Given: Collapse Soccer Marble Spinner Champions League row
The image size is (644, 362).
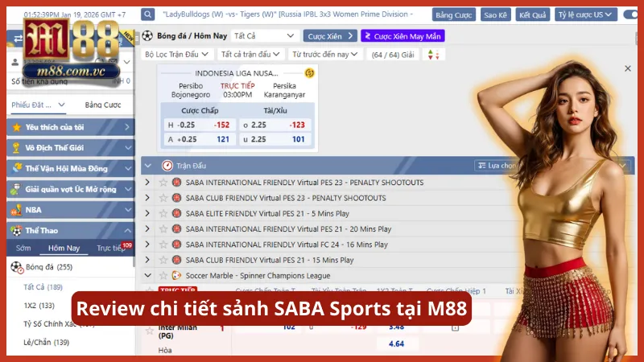Looking at the screenshot, I should point(147,275).
